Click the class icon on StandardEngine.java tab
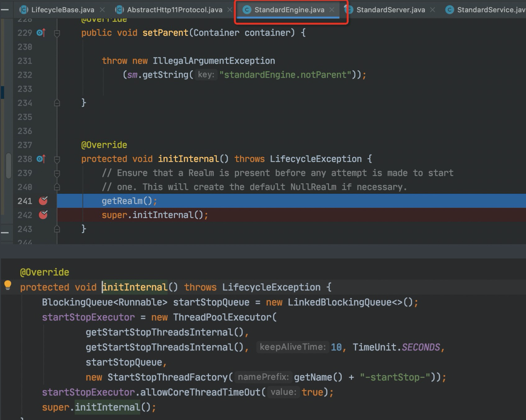This screenshot has height=420, width=526. pyautogui.click(x=247, y=10)
